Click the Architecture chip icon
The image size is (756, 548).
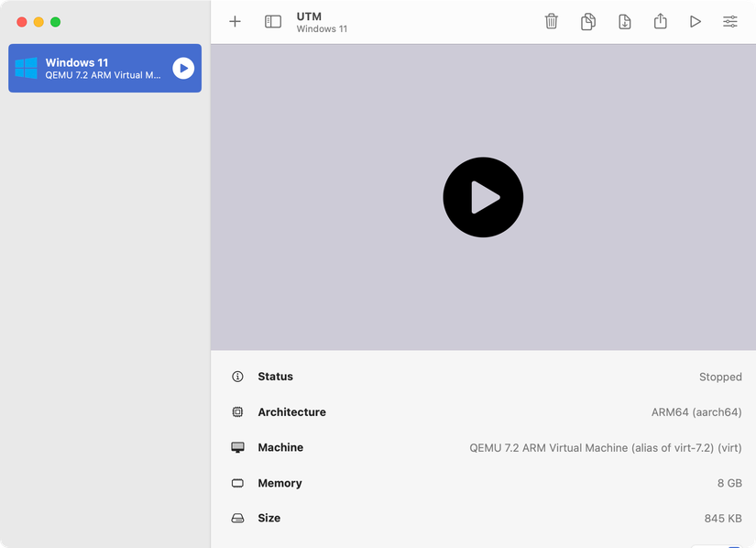click(238, 412)
